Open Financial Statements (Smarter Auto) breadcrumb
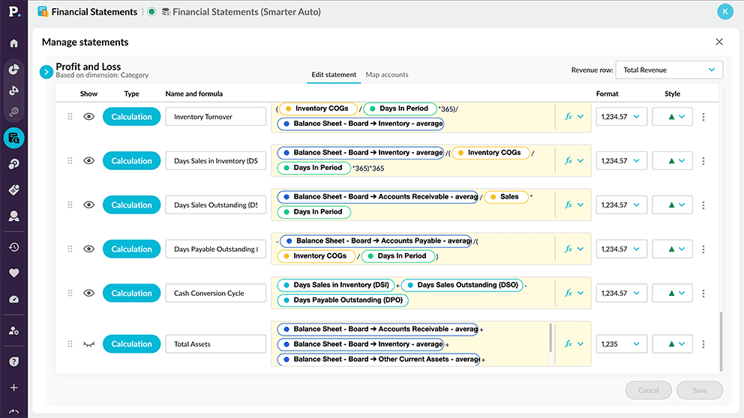This screenshot has width=744, height=418. 247,12
